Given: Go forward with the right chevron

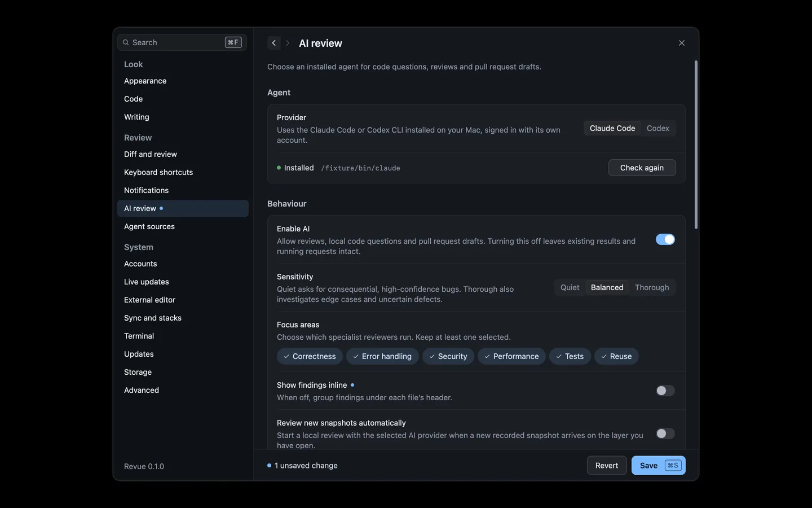Looking at the screenshot, I should click(x=288, y=43).
